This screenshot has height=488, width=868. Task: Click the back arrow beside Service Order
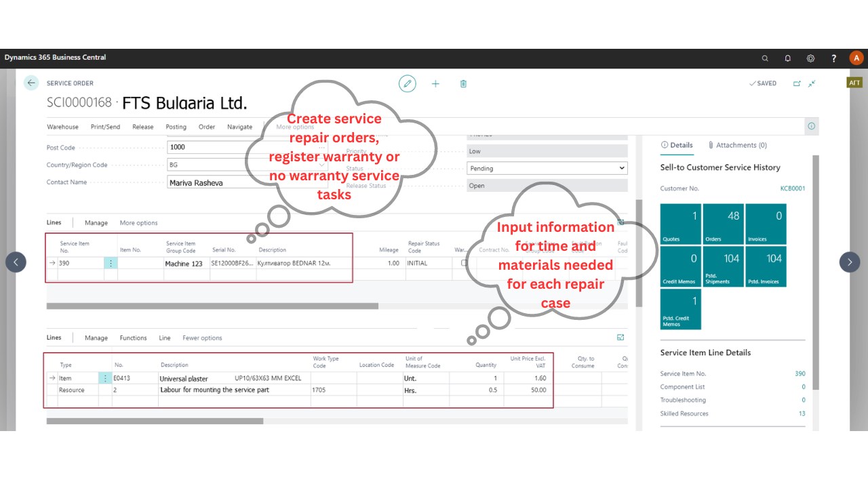pos(31,83)
